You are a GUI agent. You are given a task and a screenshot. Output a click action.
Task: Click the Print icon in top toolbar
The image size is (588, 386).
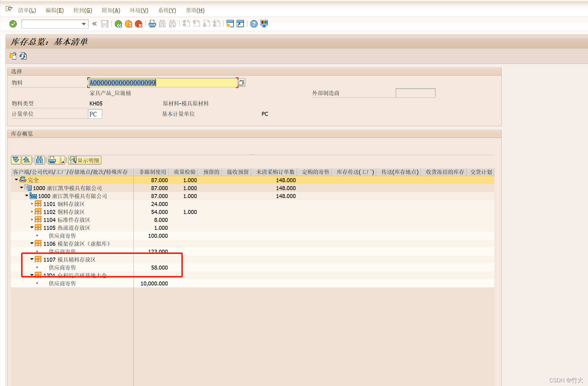152,24
